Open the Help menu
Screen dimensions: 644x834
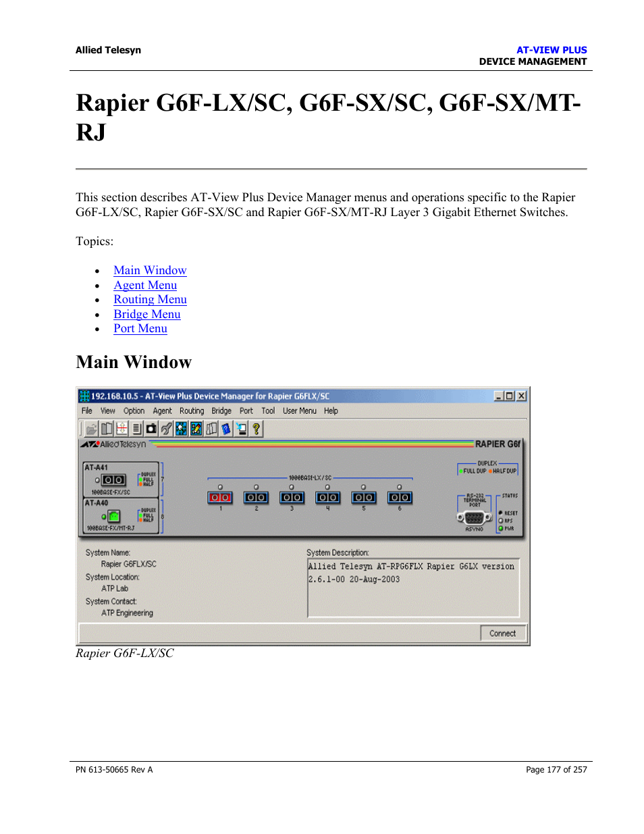click(331, 411)
